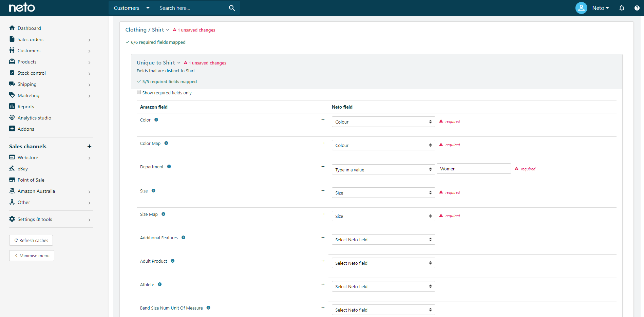Open the Customers search scope dropdown

pos(132,8)
